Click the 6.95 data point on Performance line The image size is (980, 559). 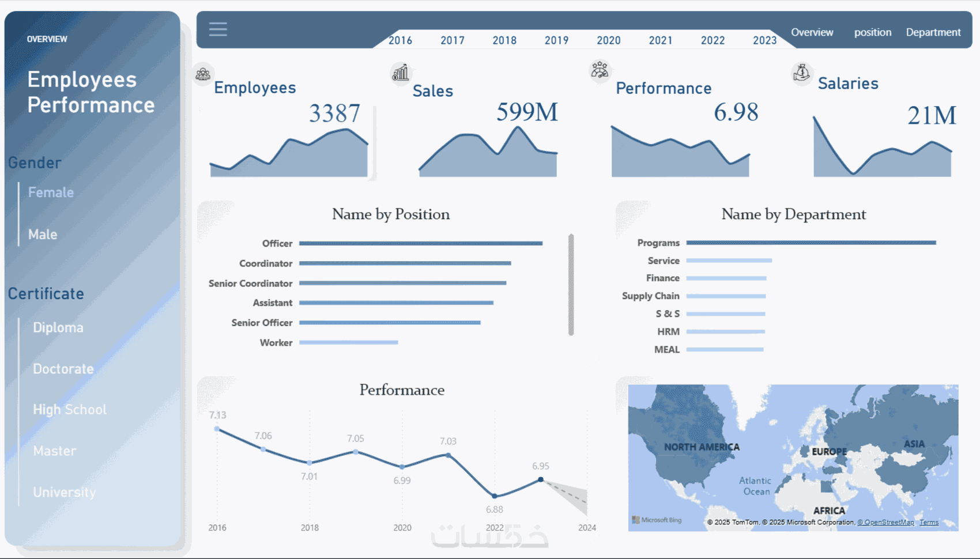[x=541, y=479]
